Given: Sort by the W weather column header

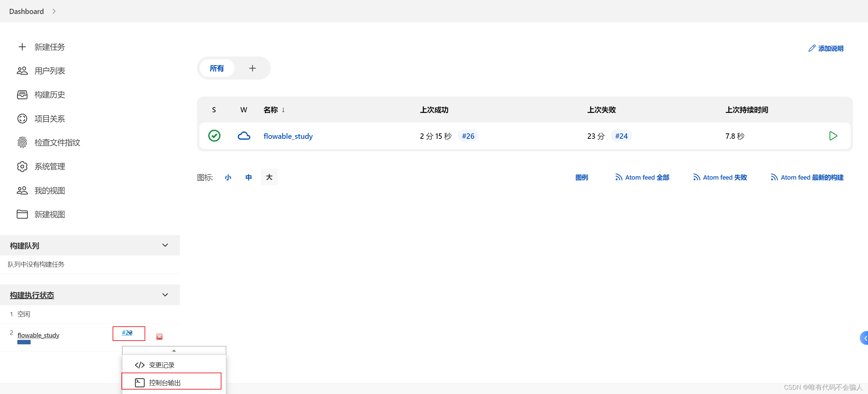Looking at the screenshot, I should click(244, 110).
